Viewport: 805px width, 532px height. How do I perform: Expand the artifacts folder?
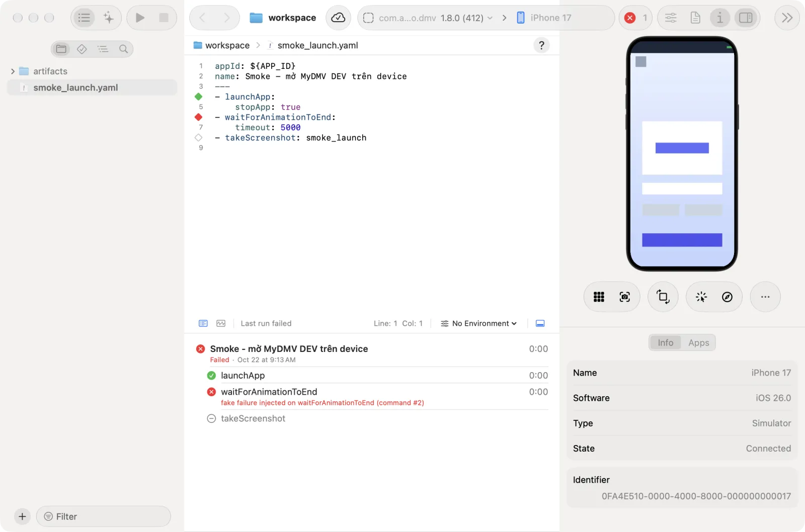(x=13, y=71)
